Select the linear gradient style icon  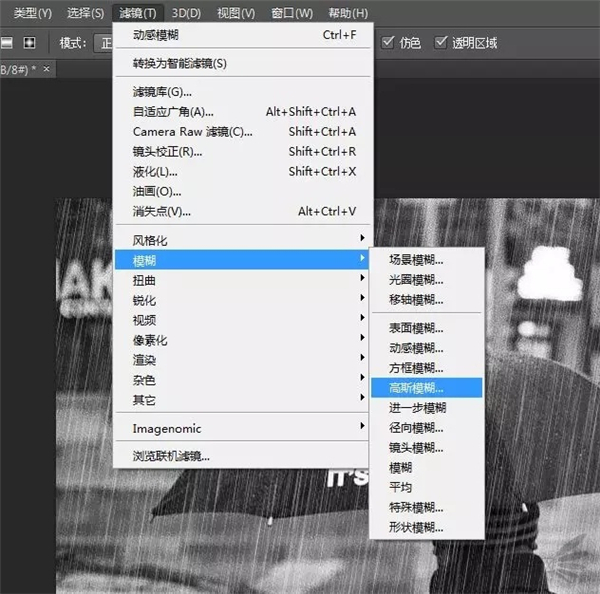(x=7, y=42)
